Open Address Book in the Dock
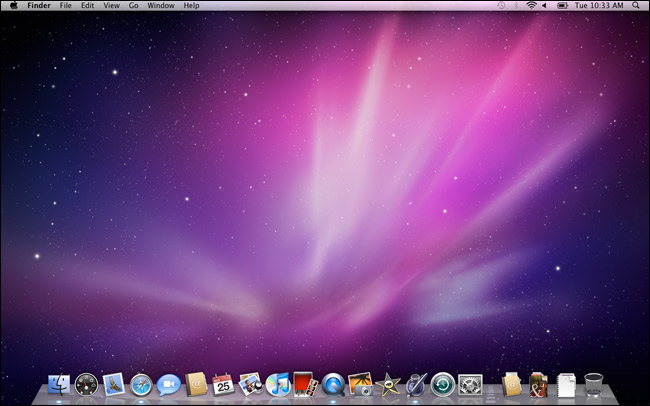This screenshot has width=650, height=406. (x=196, y=384)
